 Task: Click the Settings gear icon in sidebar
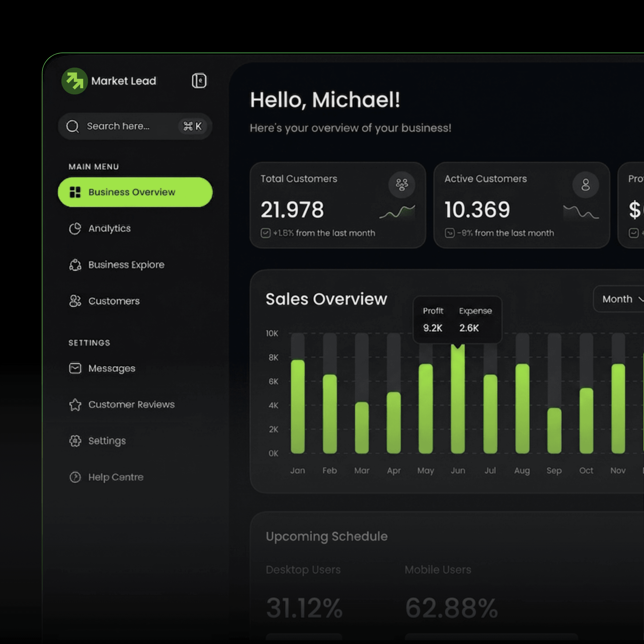(x=75, y=441)
